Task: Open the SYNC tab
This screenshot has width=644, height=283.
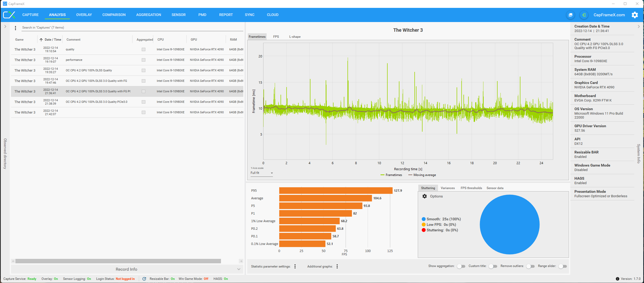Action: tap(250, 15)
